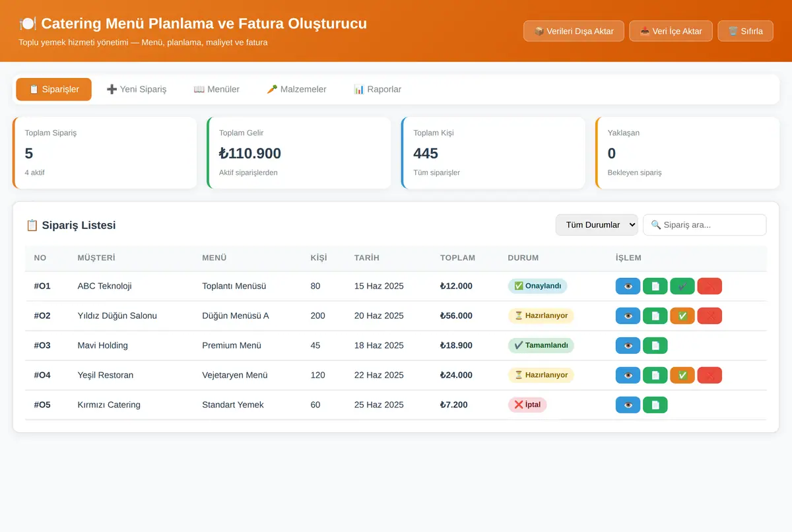Select the Malzemeler tab
Image resolution: width=792 pixels, height=532 pixels.
click(296, 89)
